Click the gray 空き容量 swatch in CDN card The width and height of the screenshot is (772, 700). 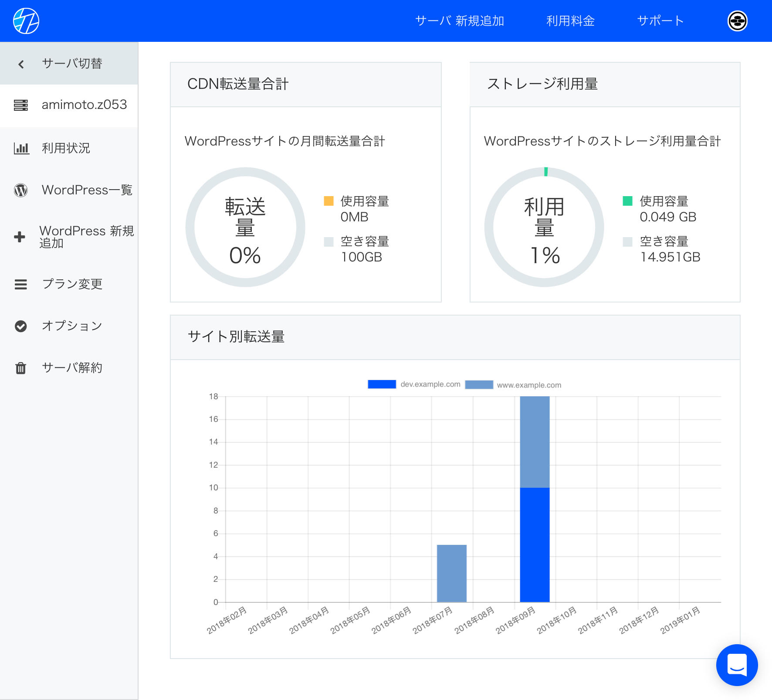coord(329,241)
